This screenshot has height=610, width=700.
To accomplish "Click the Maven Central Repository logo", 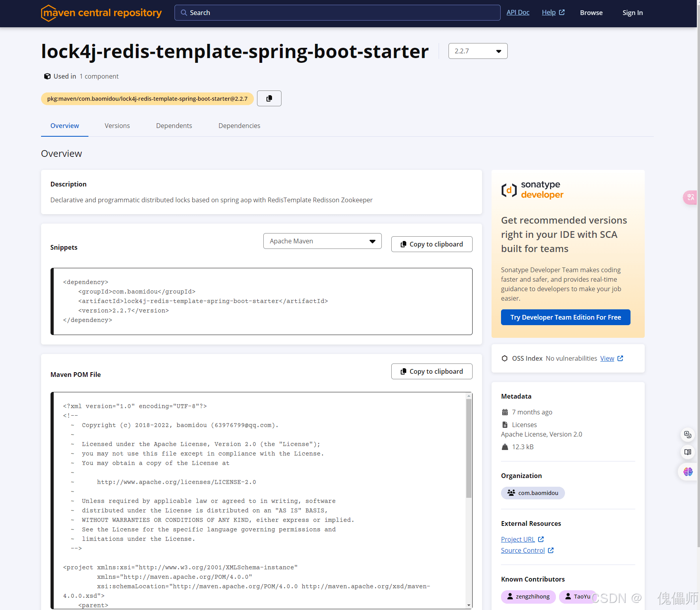I will (x=101, y=13).
